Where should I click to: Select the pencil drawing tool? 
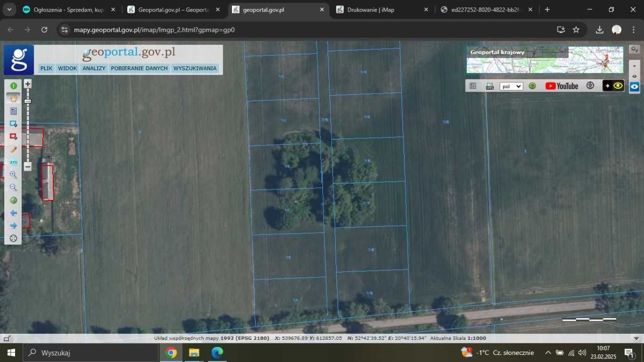[14, 150]
